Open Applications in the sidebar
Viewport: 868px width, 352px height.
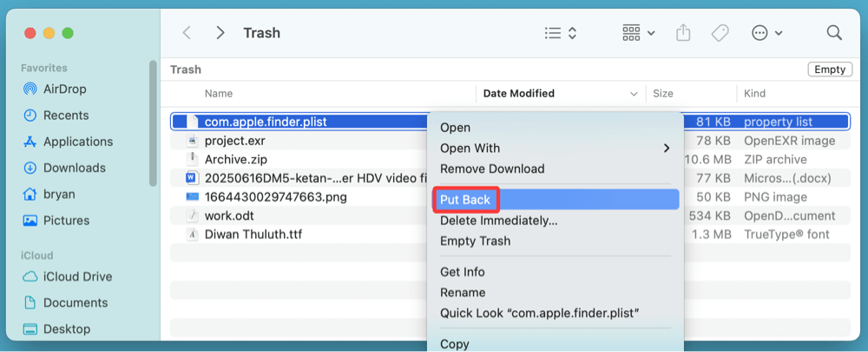click(68, 142)
